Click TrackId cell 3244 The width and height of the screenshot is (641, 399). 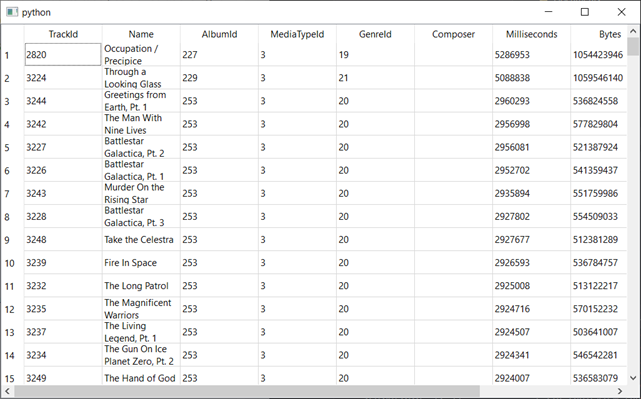click(x=63, y=101)
